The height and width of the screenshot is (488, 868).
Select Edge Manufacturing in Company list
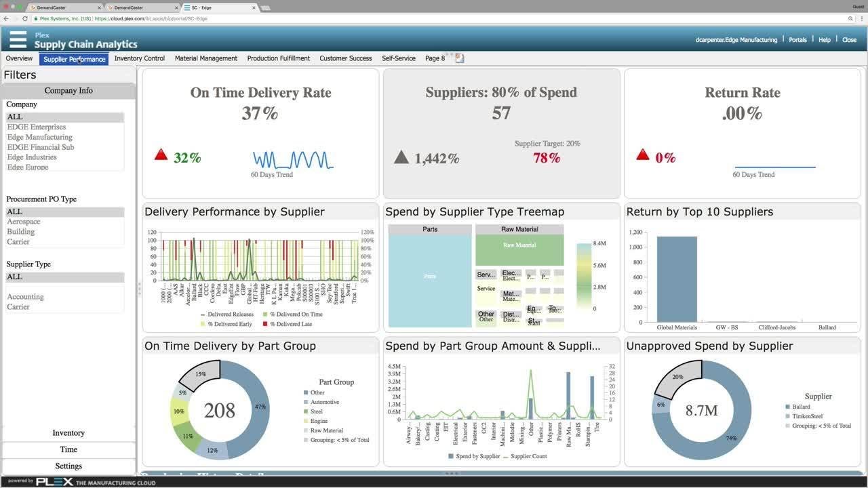coord(40,137)
